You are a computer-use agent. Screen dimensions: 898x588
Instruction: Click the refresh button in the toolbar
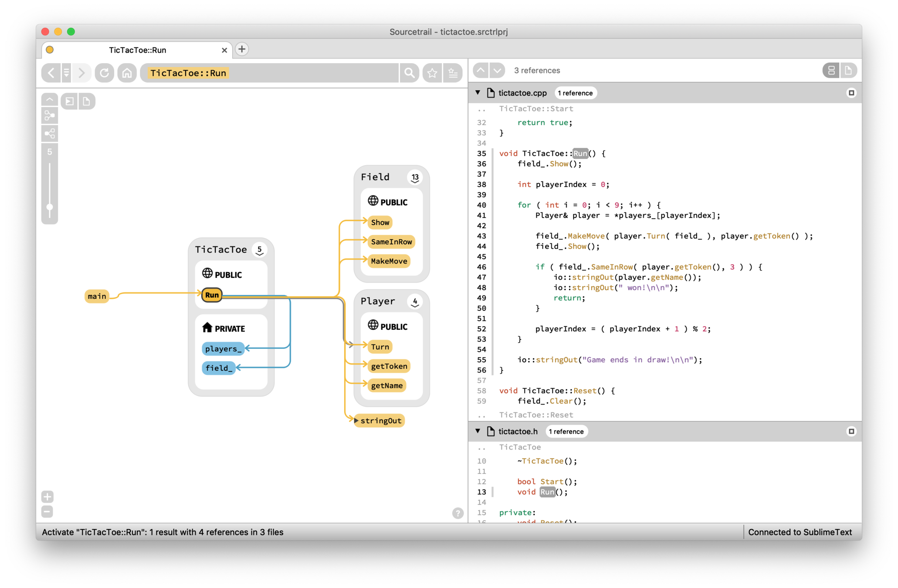104,73
